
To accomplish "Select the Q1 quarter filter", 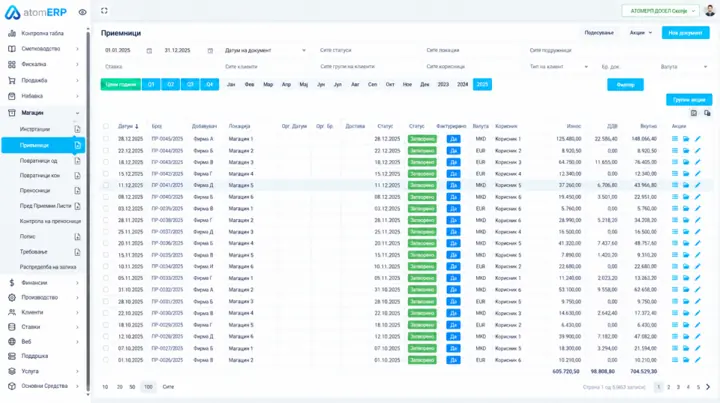I will tap(151, 84).
